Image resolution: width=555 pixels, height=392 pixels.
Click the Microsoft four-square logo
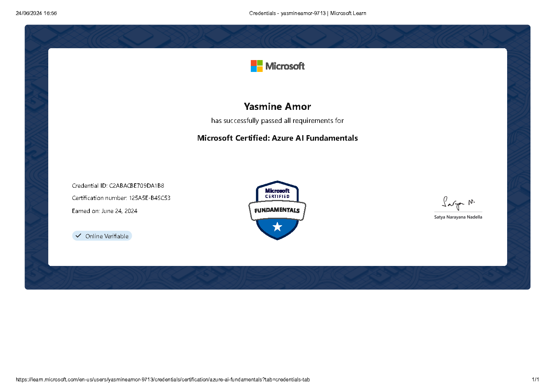coord(256,66)
